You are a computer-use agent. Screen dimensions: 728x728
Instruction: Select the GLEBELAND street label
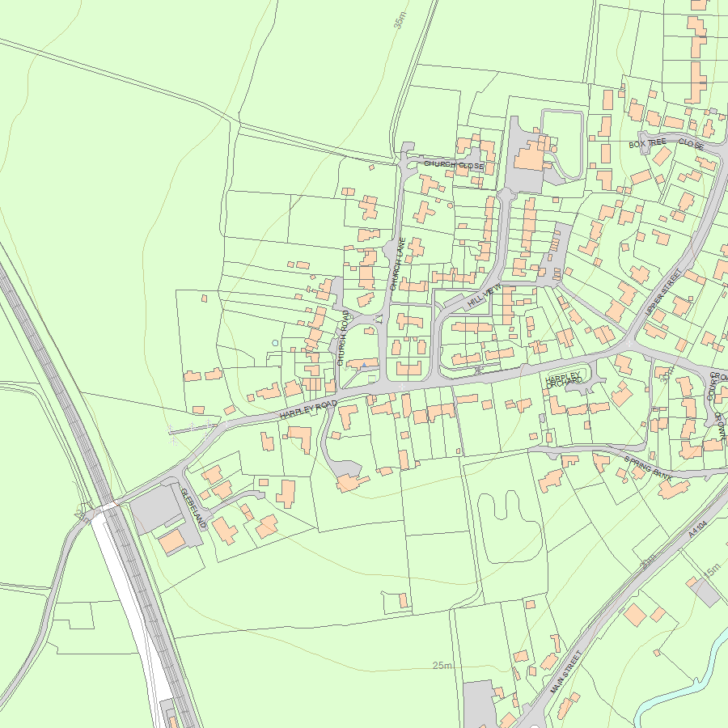(193, 508)
